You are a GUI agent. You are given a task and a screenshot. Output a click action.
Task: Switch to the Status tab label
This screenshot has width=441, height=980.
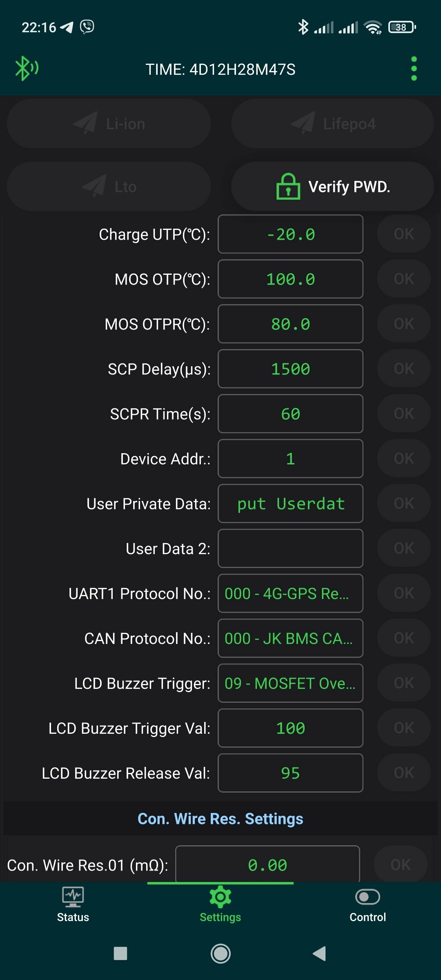coord(73,917)
